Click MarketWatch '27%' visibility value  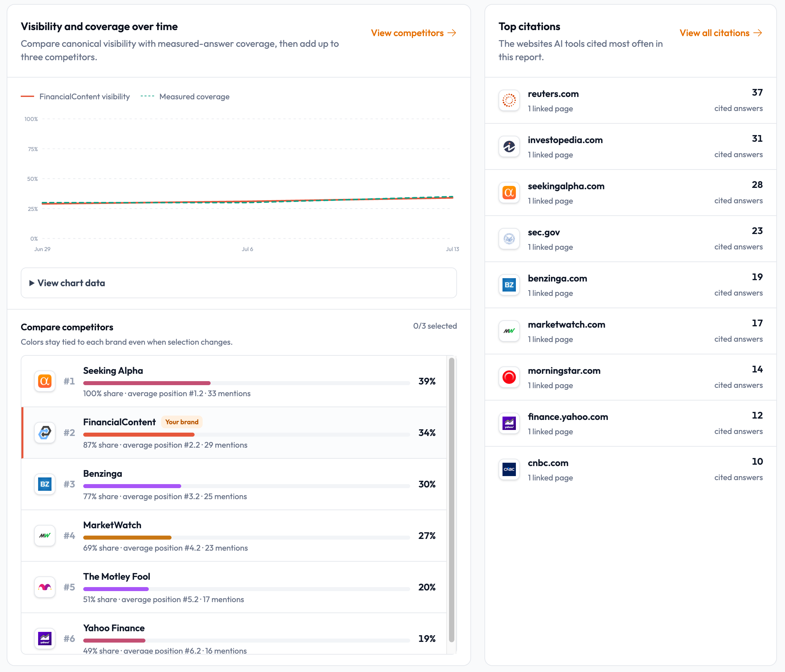[427, 536]
